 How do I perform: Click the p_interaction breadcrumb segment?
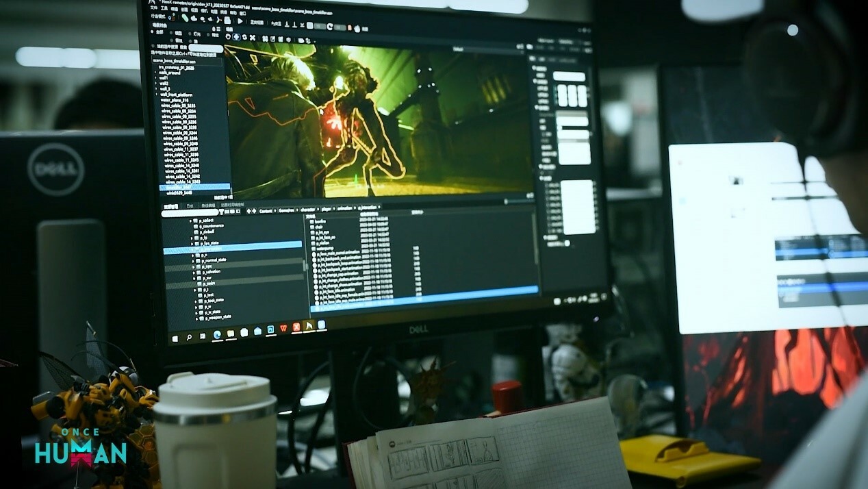pos(367,208)
